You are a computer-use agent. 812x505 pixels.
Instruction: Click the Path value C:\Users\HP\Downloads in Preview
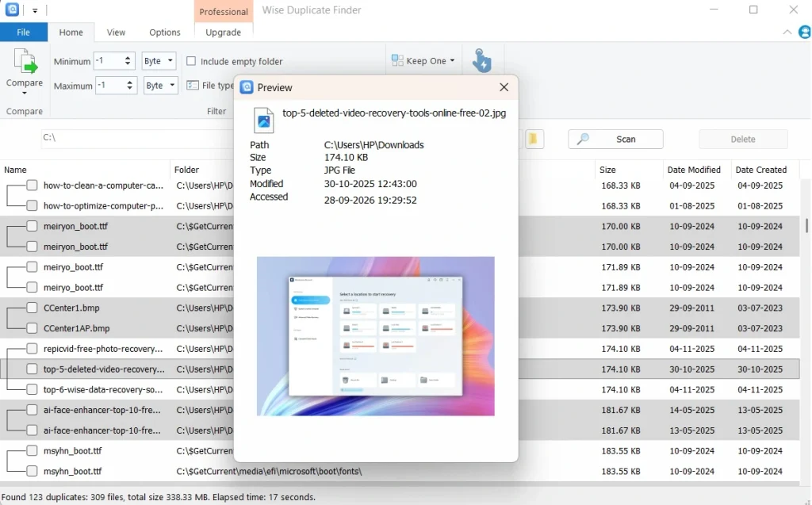374,144
